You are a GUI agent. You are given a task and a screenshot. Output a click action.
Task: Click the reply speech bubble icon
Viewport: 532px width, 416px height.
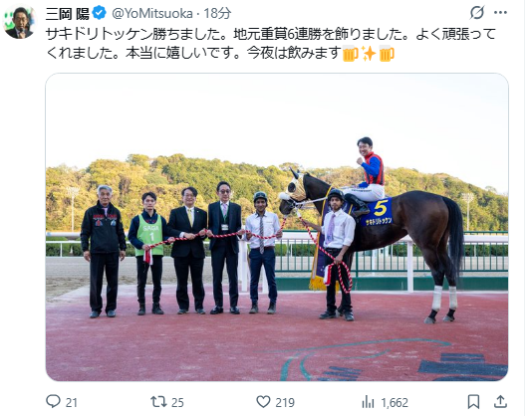[x=53, y=402]
